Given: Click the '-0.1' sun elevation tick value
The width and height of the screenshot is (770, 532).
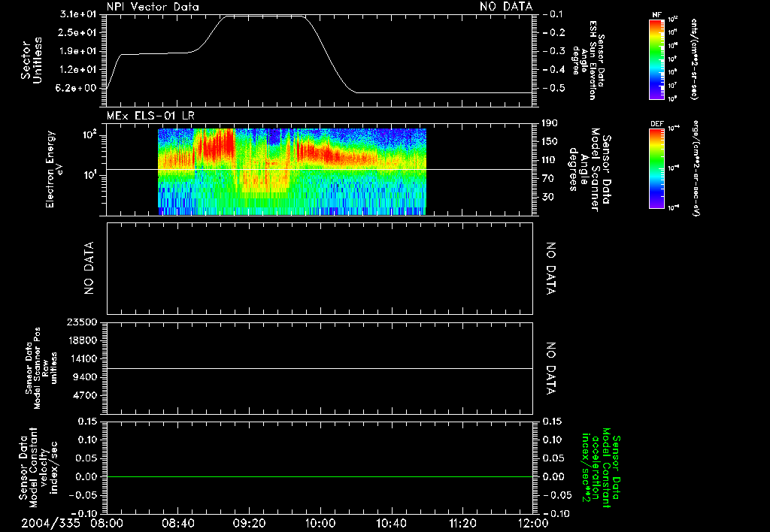Looking at the screenshot, I should pos(554,14).
